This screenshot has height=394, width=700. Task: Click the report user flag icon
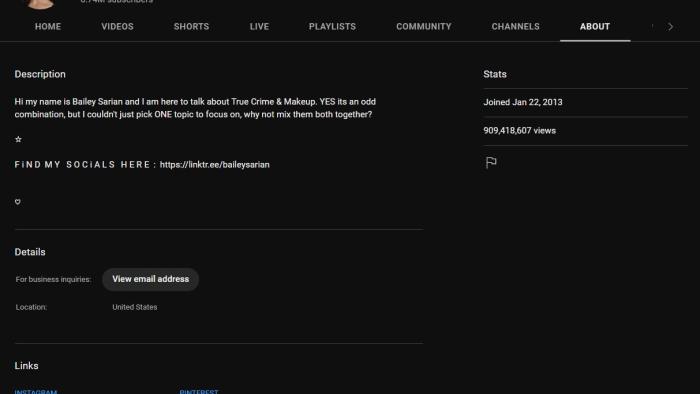(x=491, y=162)
